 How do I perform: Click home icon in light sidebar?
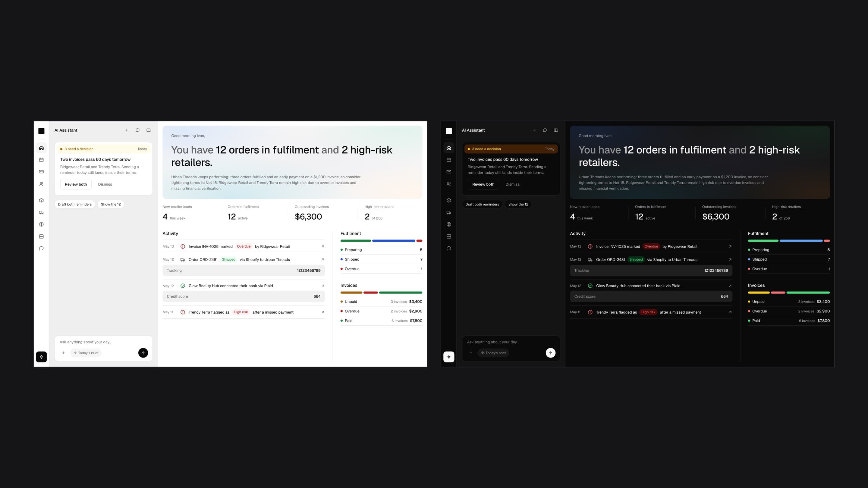[42, 148]
